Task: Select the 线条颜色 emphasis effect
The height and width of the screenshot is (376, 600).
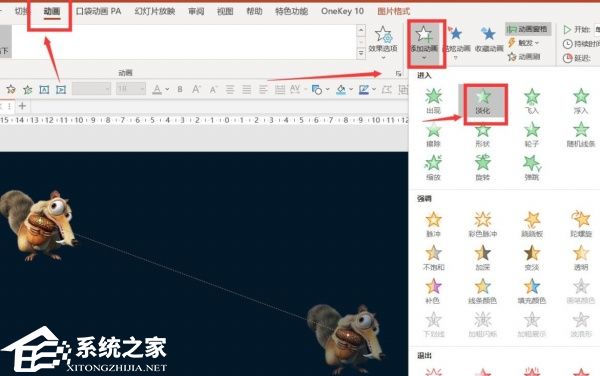Action: 483,291
